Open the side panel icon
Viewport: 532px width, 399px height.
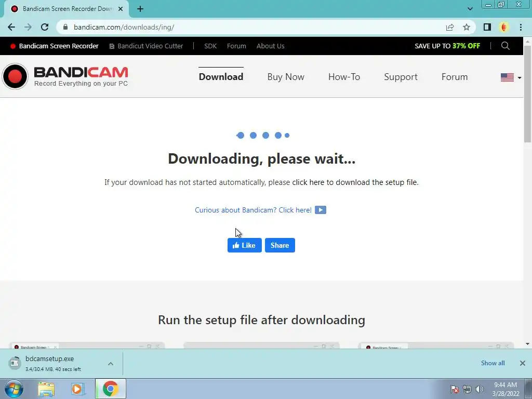coord(487,27)
